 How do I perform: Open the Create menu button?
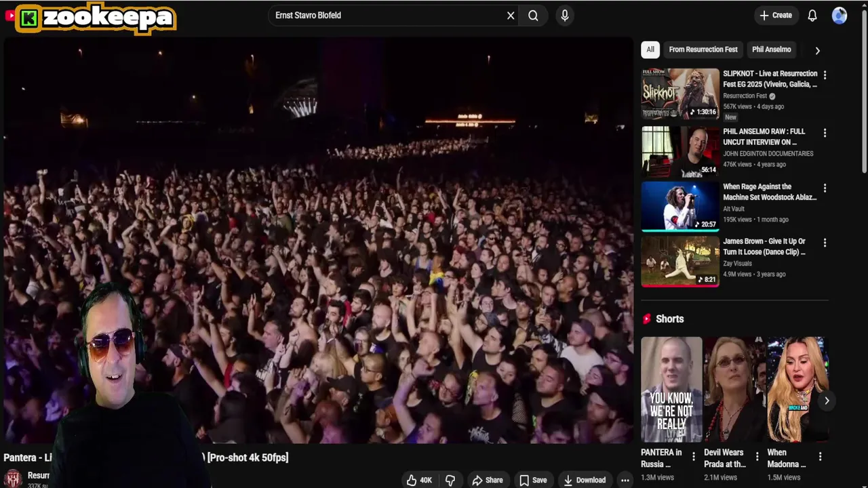775,15
